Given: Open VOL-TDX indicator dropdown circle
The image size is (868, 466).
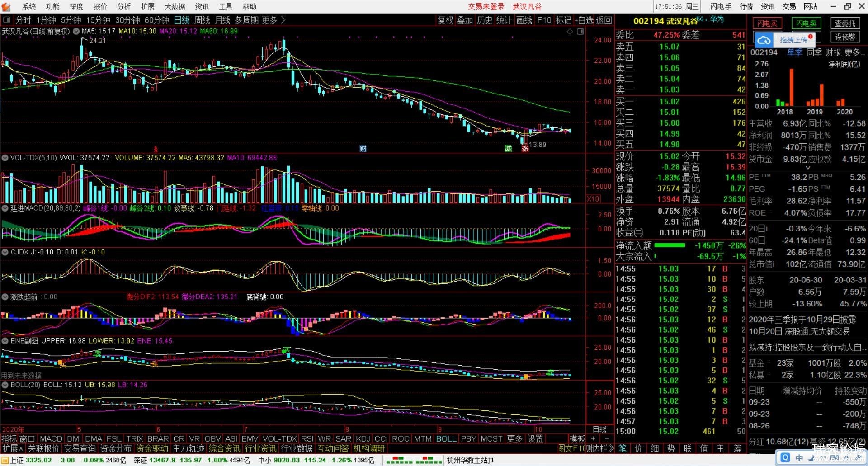Looking at the screenshot, I should point(5,158).
